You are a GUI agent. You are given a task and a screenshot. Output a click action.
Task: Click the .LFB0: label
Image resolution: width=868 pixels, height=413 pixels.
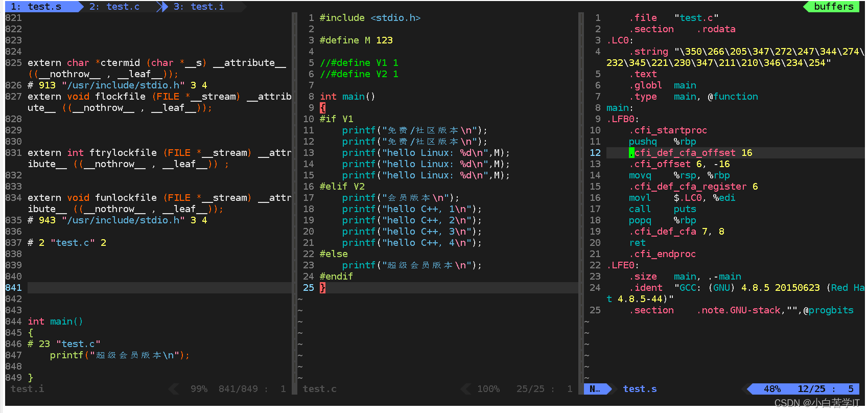[x=623, y=119]
